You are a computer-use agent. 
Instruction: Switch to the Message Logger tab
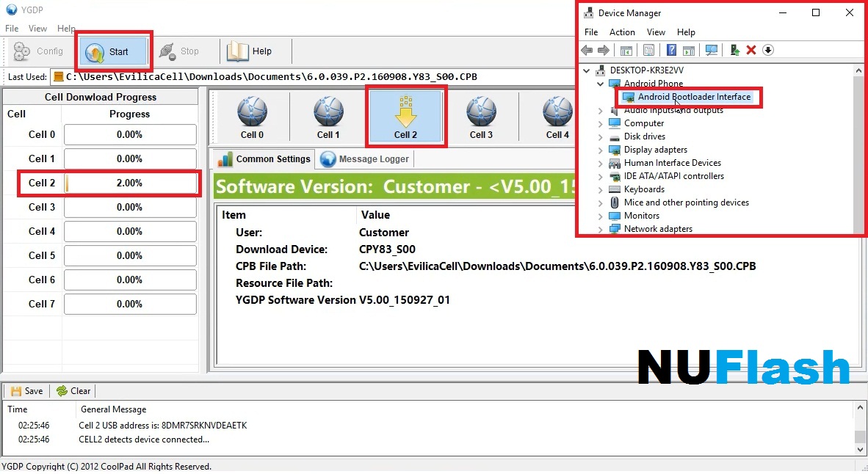(365, 159)
